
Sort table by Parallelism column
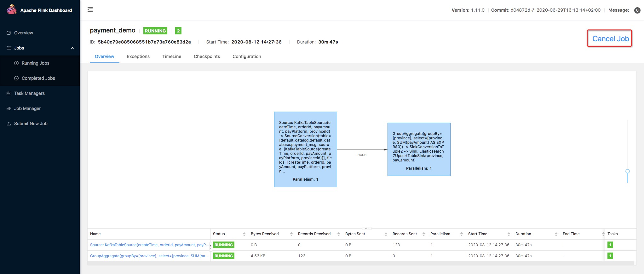pos(462,234)
